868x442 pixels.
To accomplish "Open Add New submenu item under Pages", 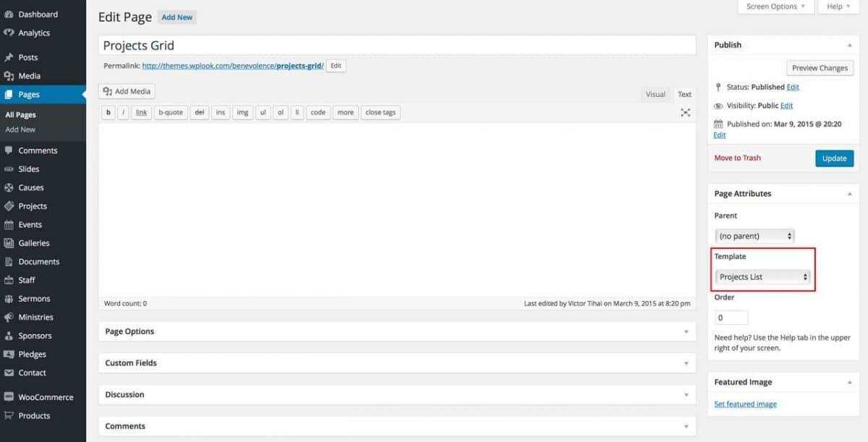I will coord(20,129).
